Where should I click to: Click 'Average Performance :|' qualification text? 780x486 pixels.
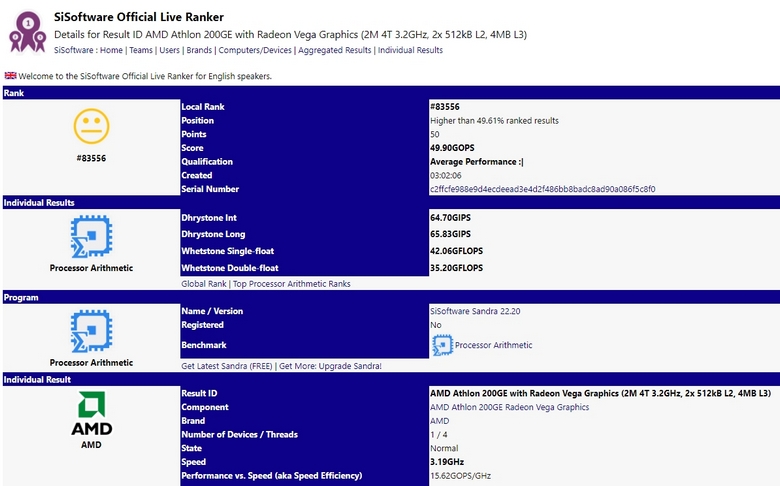tap(477, 162)
